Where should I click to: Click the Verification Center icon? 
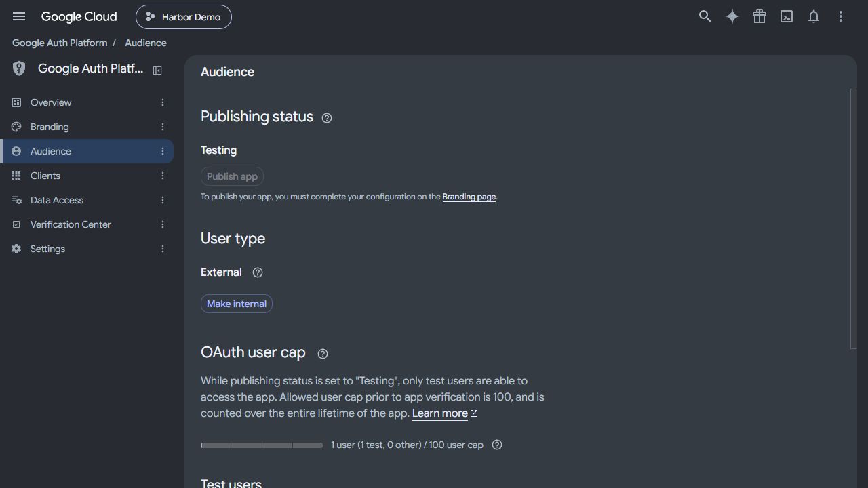(x=16, y=224)
